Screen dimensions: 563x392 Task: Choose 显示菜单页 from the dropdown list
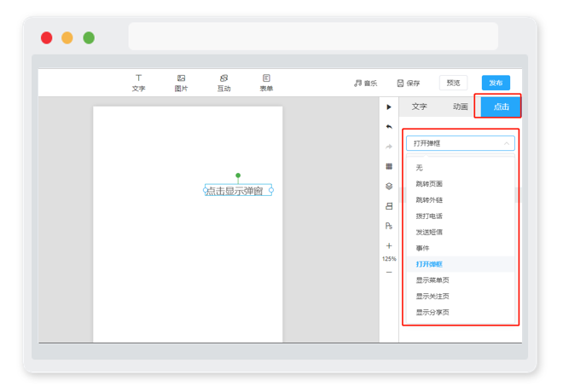(461, 280)
